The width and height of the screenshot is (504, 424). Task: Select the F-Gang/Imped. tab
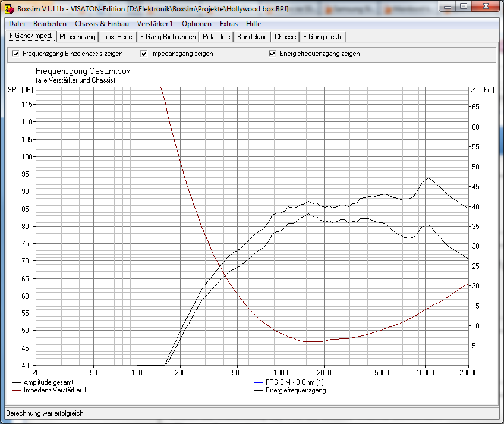coord(31,36)
